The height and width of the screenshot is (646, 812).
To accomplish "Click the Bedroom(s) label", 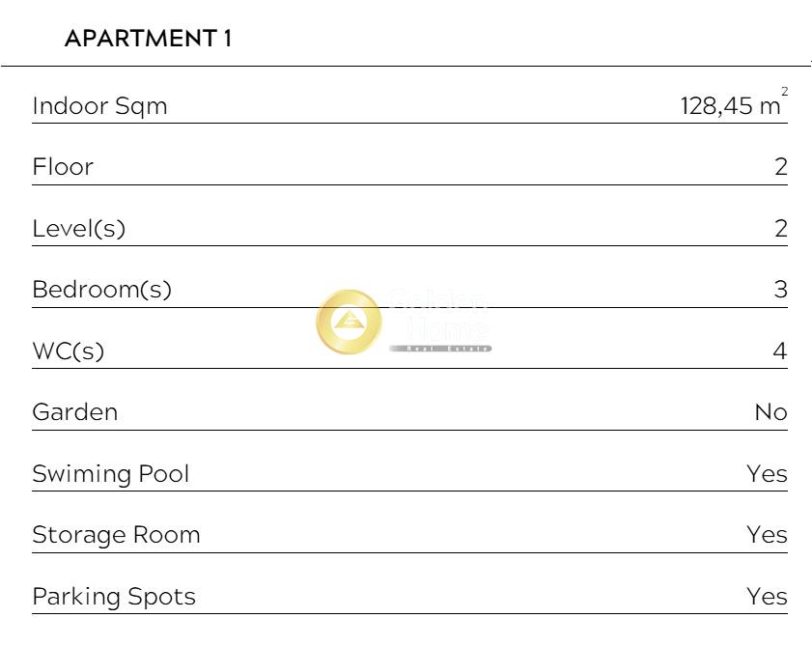I will coord(101,290).
